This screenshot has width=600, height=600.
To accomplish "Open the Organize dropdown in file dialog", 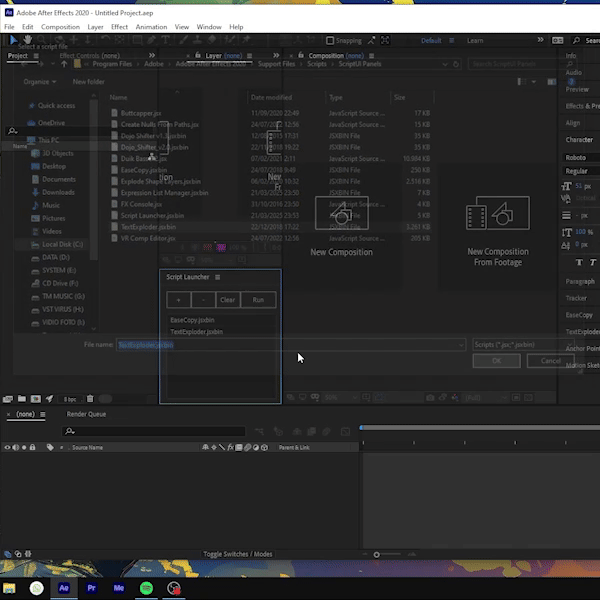I will tap(40, 82).
